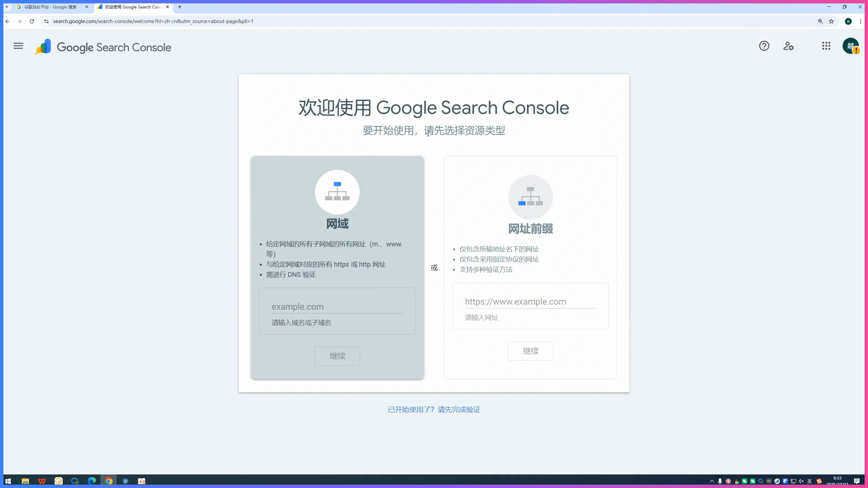The width and height of the screenshot is (868, 488).
Task: Click the 仅包含采用指定协议的网址 bullet text
Action: (x=499, y=259)
